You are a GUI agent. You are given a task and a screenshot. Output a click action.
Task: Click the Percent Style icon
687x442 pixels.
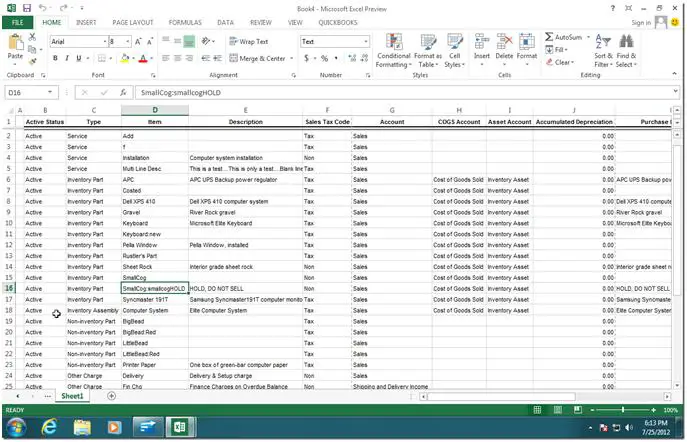(x=324, y=58)
